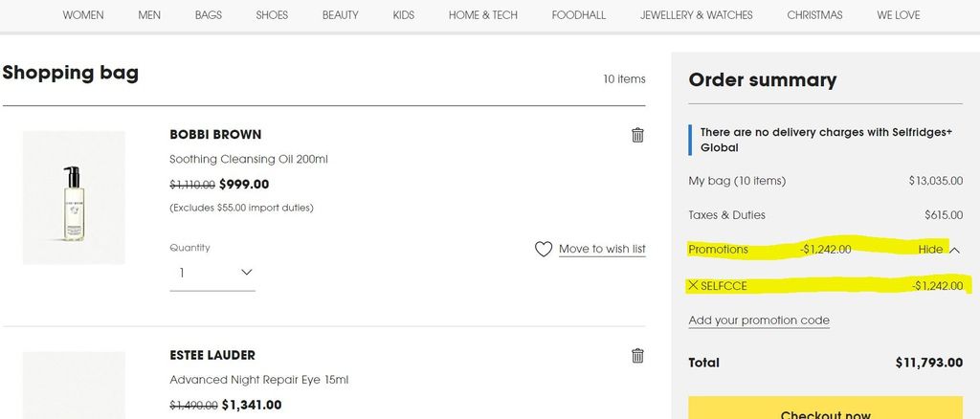Click the Taxes & Duties $615.00 value

pos(944,215)
